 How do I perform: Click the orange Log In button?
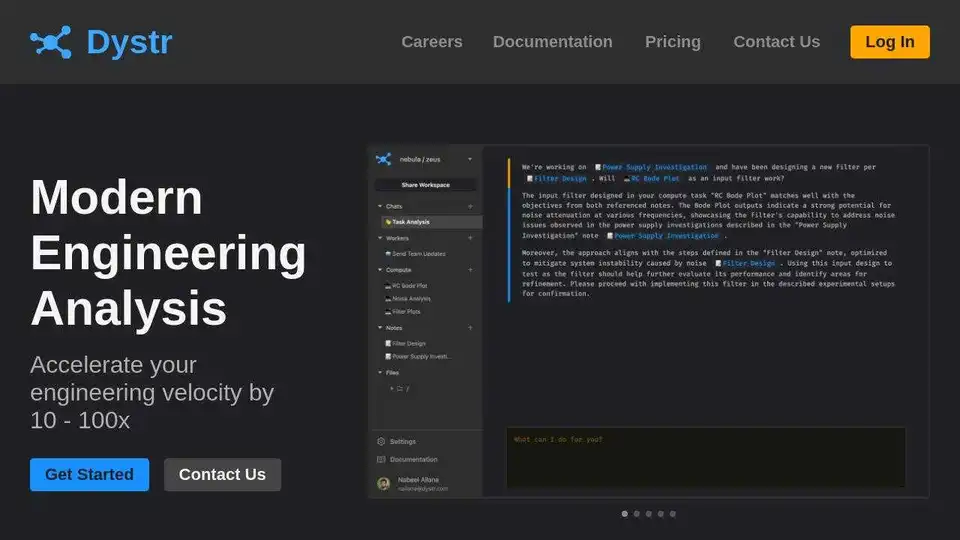click(890, 42)
